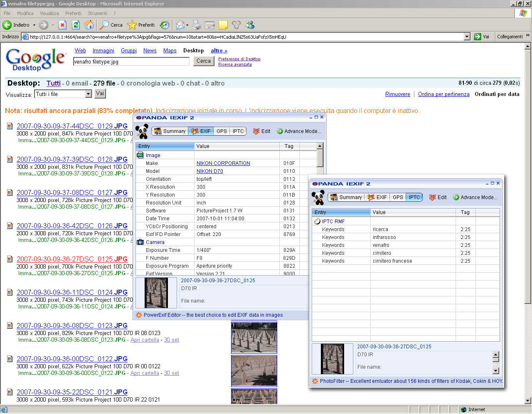The height and width of the screenshot is (414, 532).
Task: Click the PhotoFilter ad link text
Action: [411, 381]
